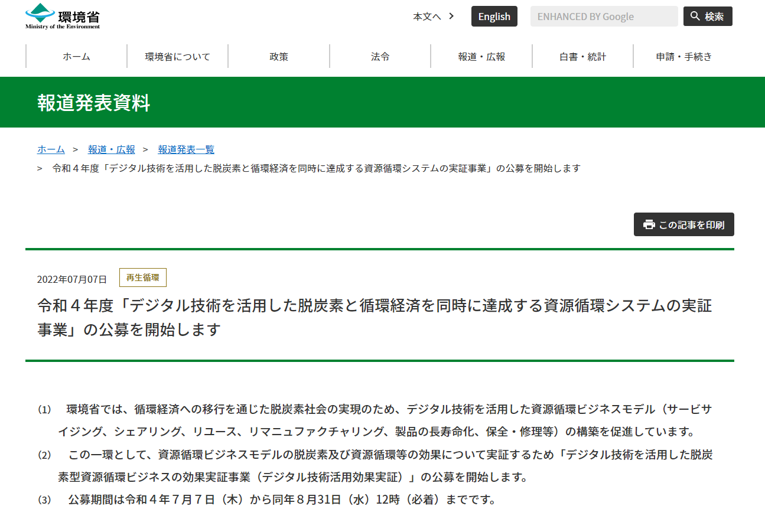The width and height of the screenshot is (765, 532).
Task: Open the ホーム breadcrumb link
Action: point(51,149)
